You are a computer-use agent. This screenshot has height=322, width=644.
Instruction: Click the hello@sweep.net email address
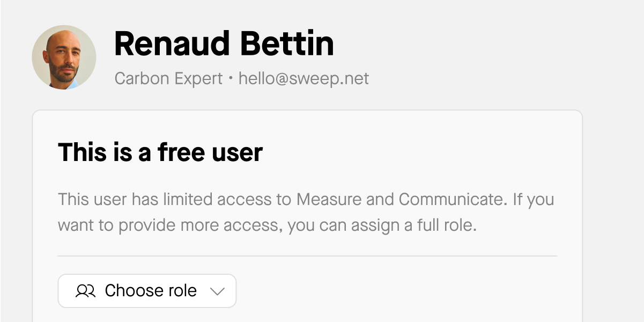tap(304, 78)
